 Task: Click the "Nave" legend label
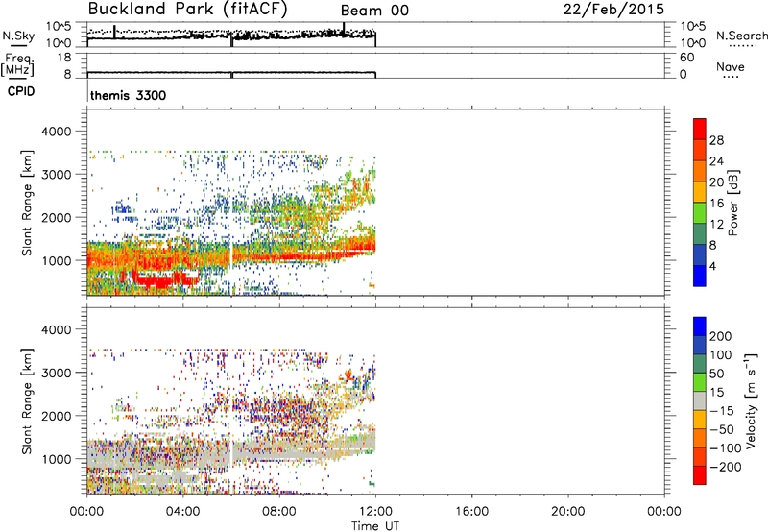click(x=731, y=66)
